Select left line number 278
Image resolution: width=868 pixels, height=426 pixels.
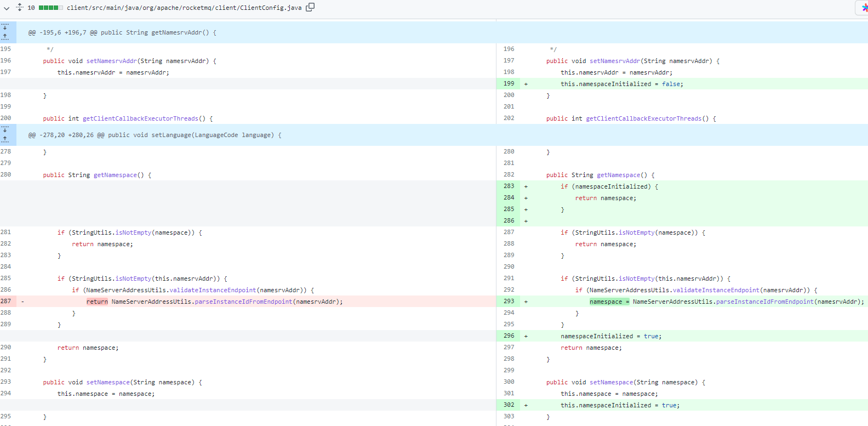pyautogui.click(x=6, y=152)
